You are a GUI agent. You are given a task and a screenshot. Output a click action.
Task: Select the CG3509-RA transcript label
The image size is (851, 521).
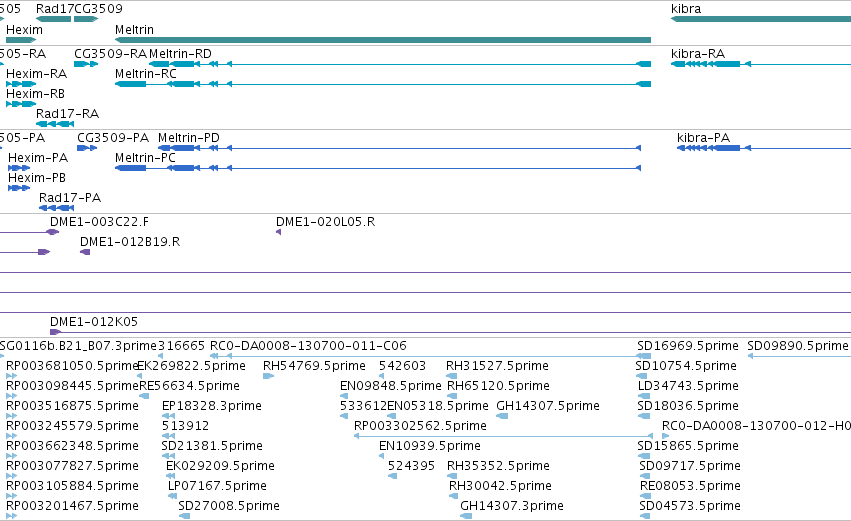click(111, 54)
